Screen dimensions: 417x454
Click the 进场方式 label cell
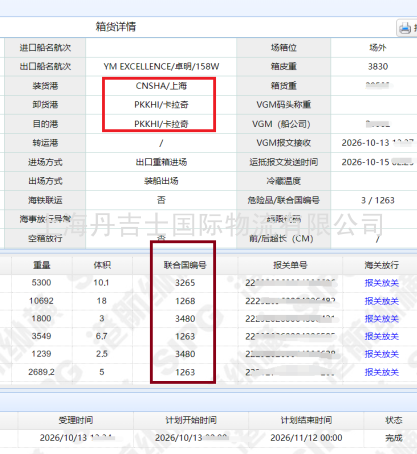point(45,162)
